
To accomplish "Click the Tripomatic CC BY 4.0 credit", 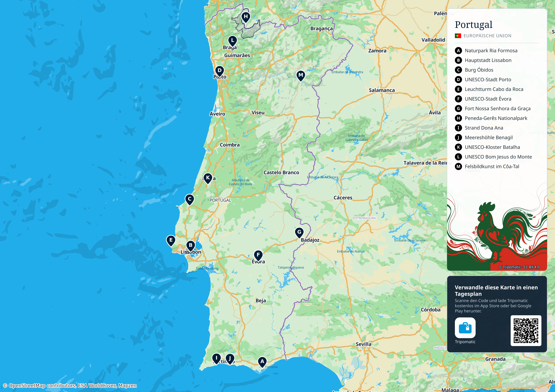I will [x=519, y=267].
